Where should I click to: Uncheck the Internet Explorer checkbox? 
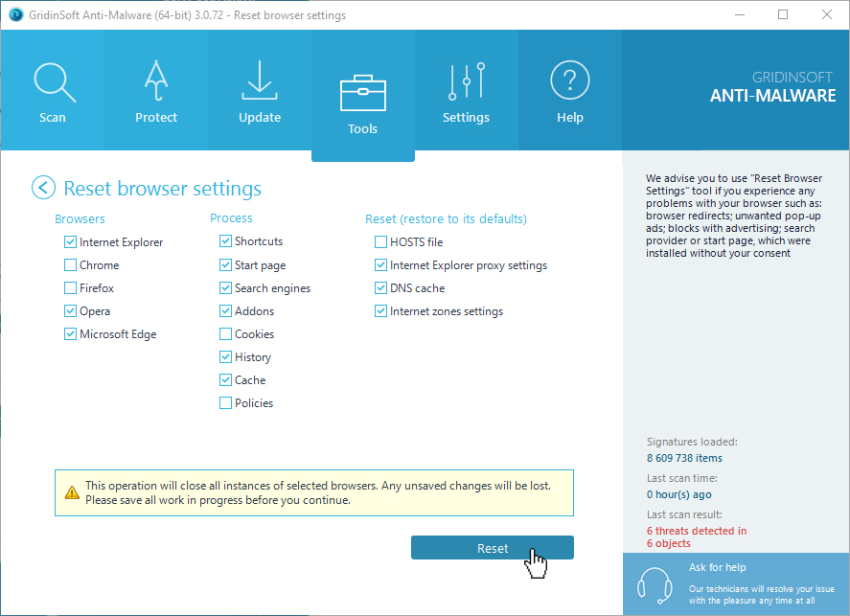(71, 242)
